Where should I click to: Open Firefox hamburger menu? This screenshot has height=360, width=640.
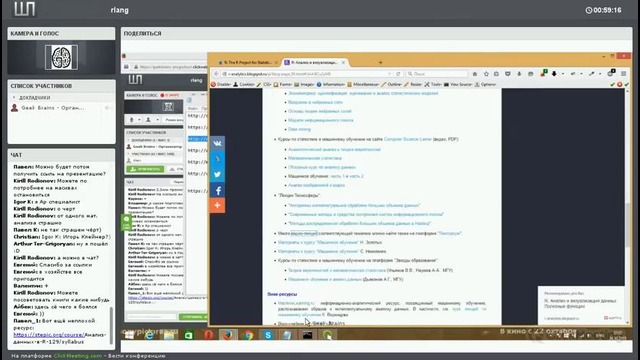click(624, 74)
